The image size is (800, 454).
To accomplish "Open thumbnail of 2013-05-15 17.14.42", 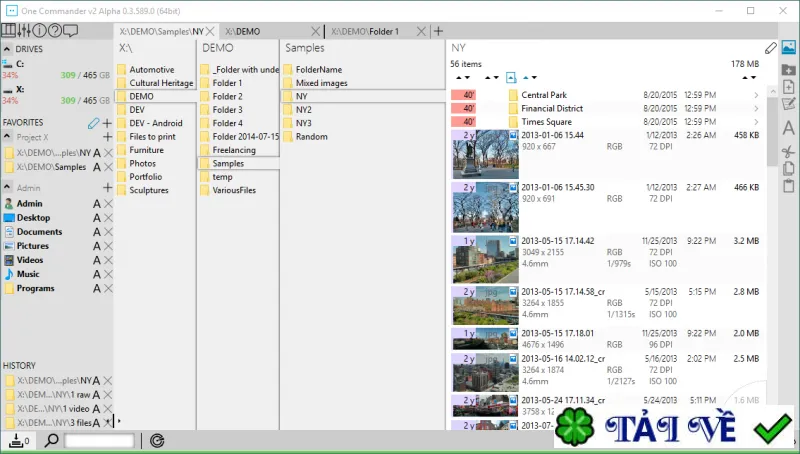I will [x=485, y=259].
